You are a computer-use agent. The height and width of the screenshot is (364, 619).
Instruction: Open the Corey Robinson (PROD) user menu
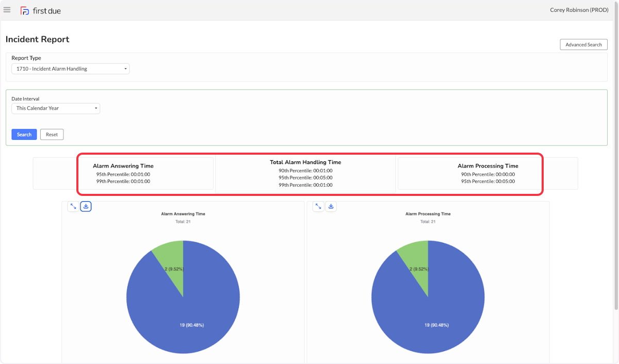[579, 10]
